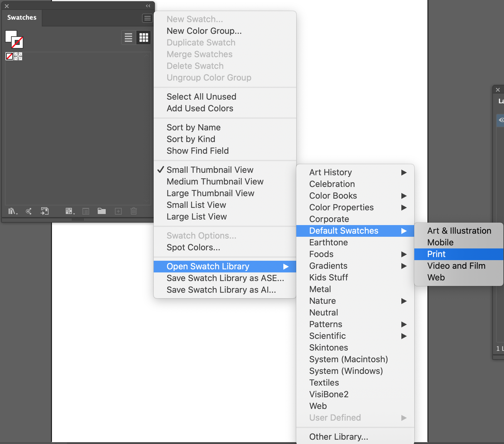Viewport: 504px width, 444px height.
Task: Select the None swatch
Action: click(10, 56)
